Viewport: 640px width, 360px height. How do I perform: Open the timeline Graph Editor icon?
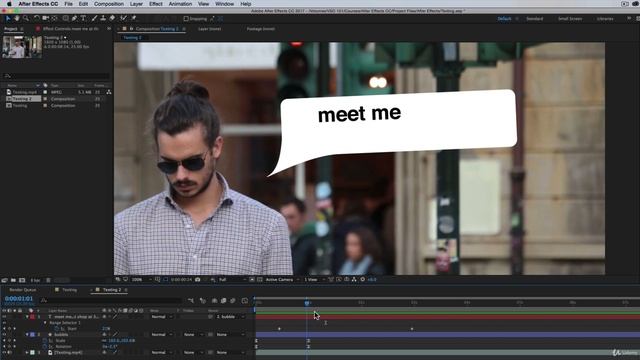(x=244, y=301)
